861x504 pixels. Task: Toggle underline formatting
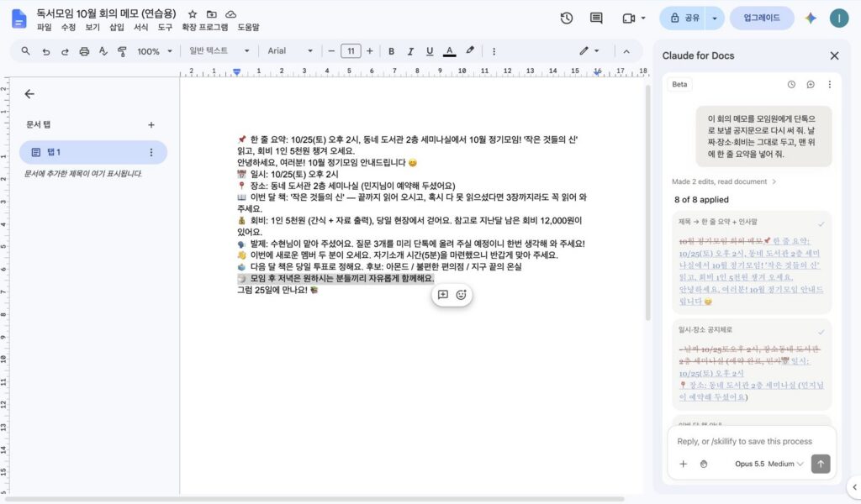[430, 51]
